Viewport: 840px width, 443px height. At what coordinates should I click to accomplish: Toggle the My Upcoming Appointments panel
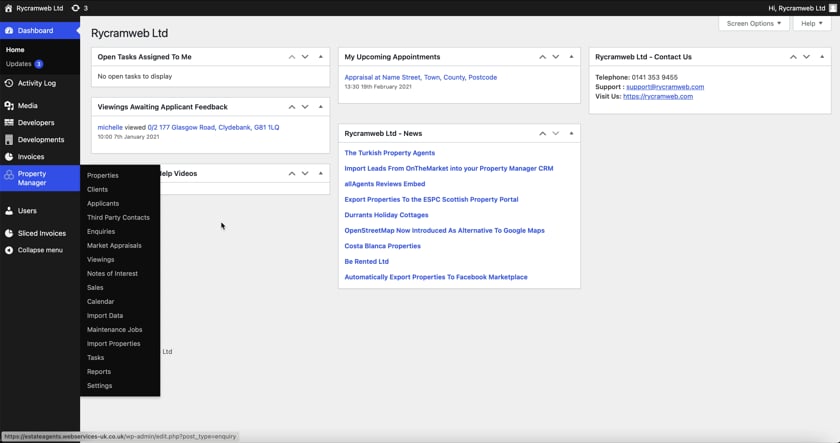571,57
